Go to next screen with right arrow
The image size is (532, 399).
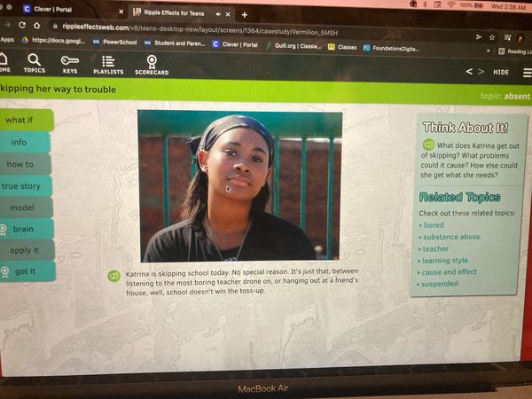pos(481,72)
